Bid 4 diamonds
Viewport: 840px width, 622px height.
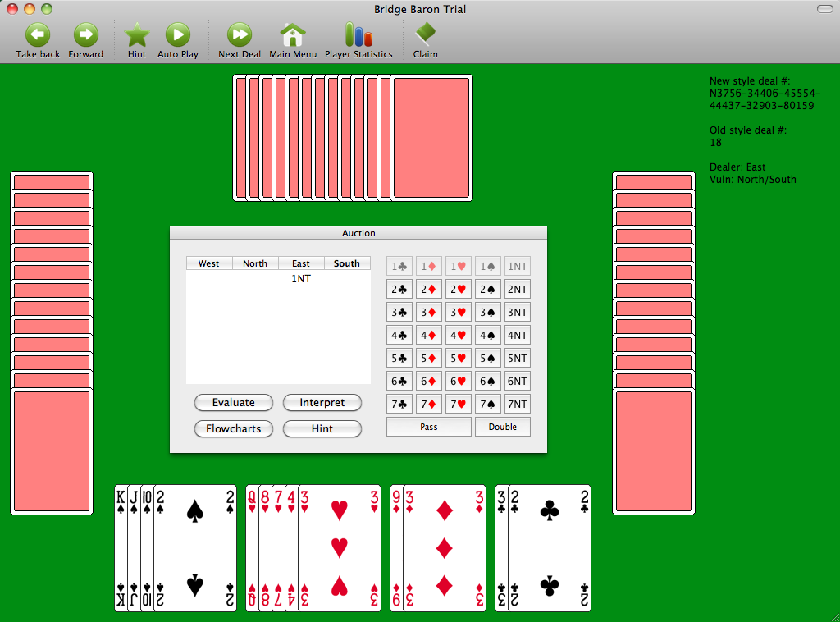point(428,336)
